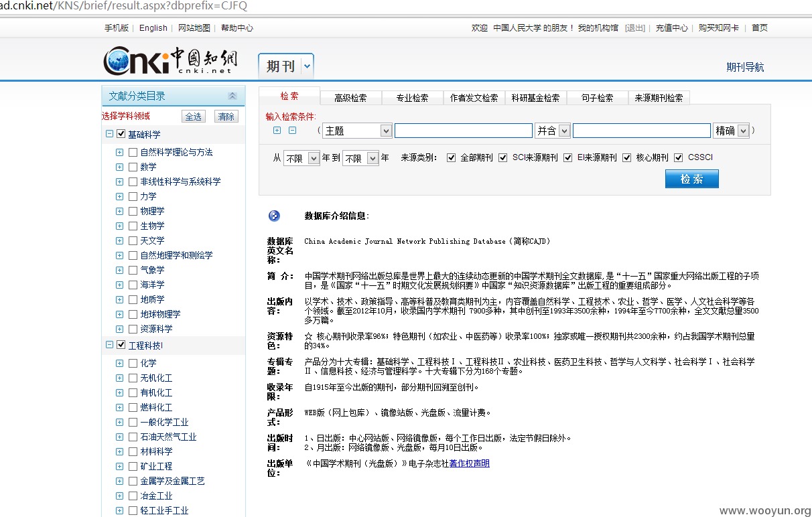Open the 购买知网卡 link
Image resolution: width=812 pixels, height=517 pixels.
tap(719, 28)
